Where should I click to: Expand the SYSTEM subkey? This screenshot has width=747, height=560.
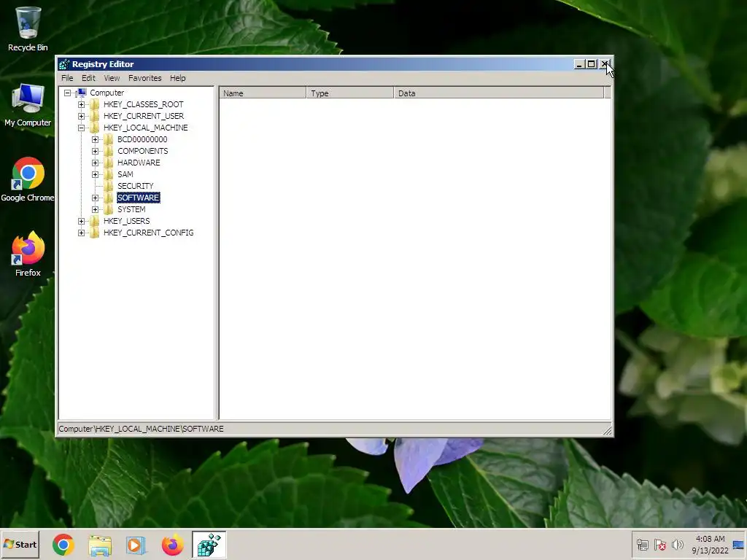pyautogui.click(x=96, y=209)
